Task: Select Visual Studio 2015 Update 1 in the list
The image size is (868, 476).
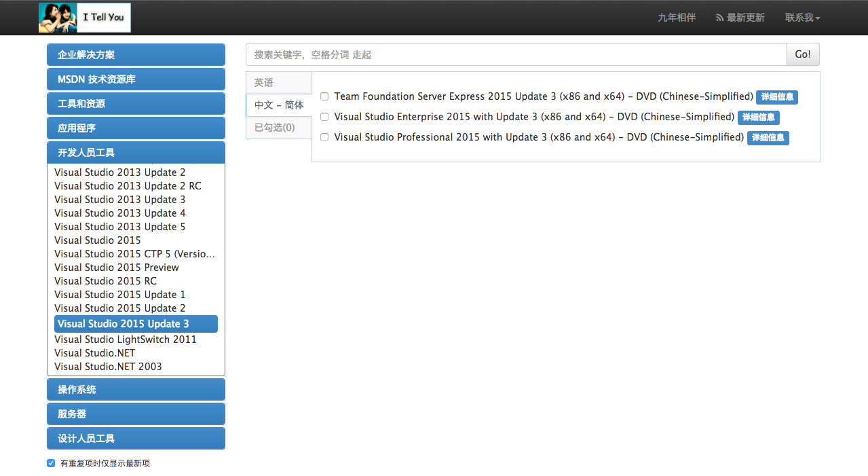Action: [x=119, y=294]
